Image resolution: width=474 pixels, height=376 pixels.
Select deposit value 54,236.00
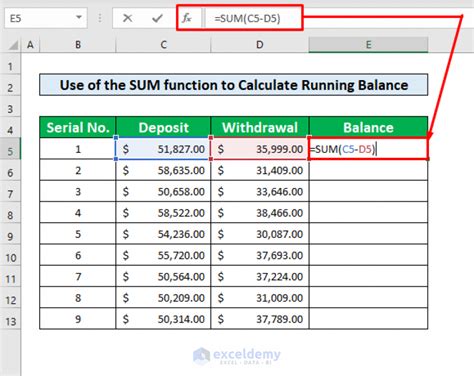[163, 234]
